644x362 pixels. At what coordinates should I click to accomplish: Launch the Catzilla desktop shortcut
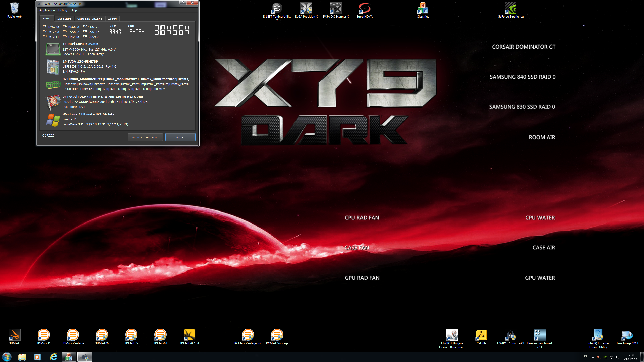tap(481, 337)
